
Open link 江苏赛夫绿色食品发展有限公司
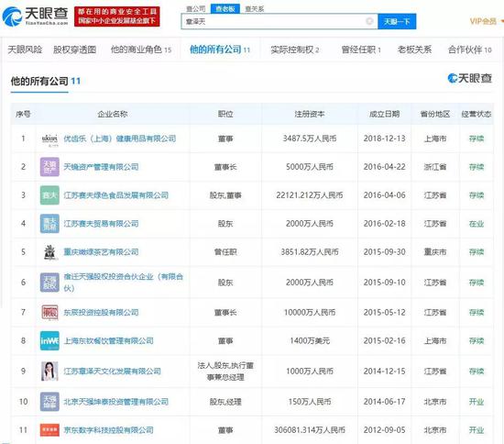click(x=116, y=195)
